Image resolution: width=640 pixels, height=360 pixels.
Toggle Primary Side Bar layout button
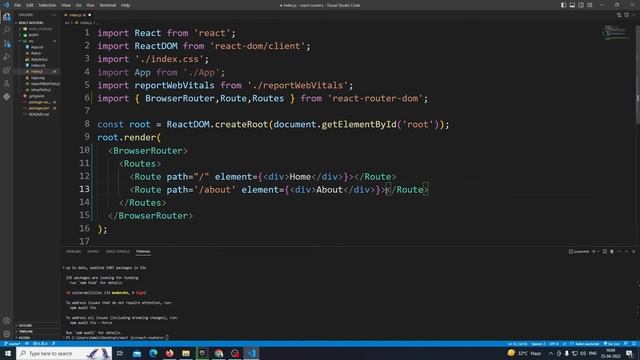[563, 5]
